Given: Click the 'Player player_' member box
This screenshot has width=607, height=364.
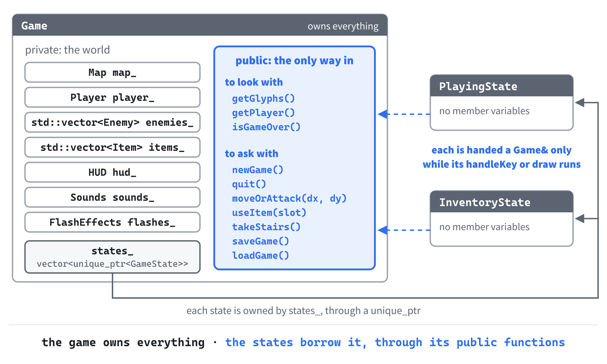Looking at the screenshot, I should click(112, 98).
